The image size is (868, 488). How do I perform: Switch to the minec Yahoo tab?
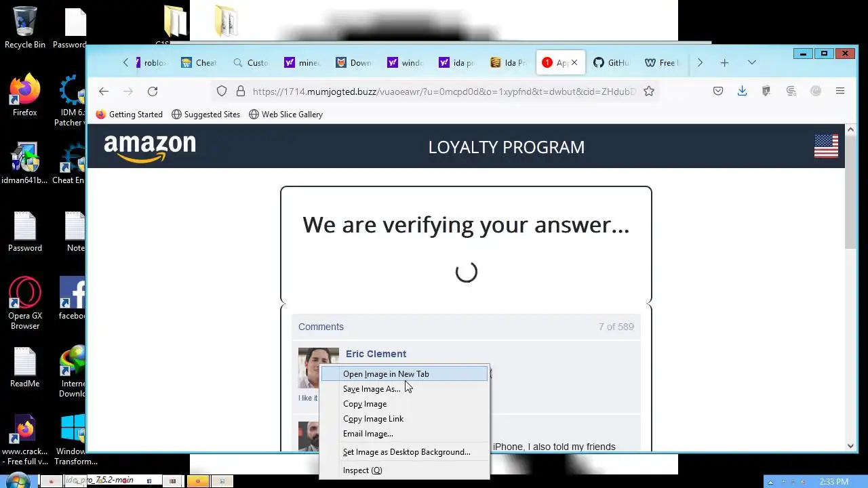click(x=302, y=62)
